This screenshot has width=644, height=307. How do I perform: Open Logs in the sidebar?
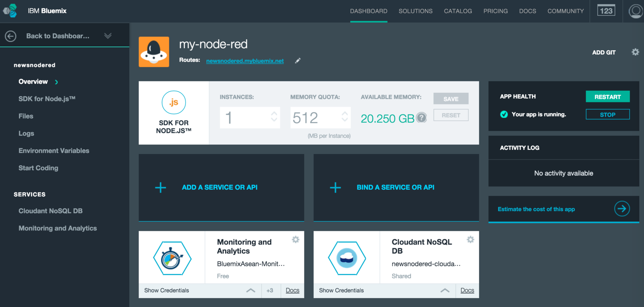pyautogui.click(x=26, y=133)
